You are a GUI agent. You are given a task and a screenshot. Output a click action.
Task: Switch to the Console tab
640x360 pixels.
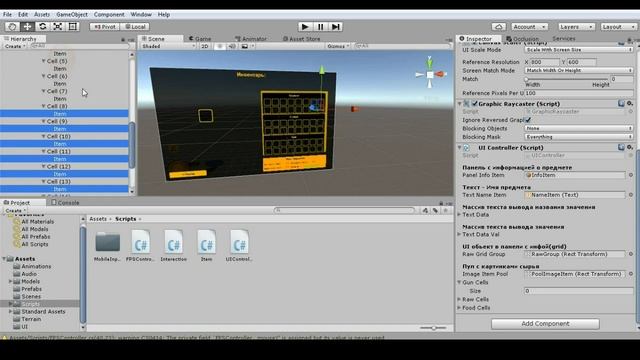click(x=65, y=202)
